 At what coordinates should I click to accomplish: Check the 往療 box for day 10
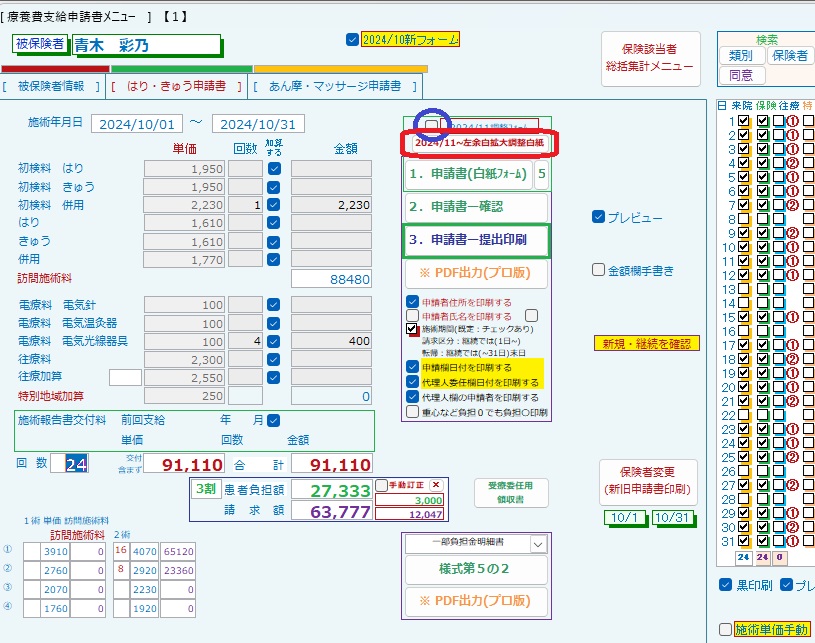tap(778, 247)
